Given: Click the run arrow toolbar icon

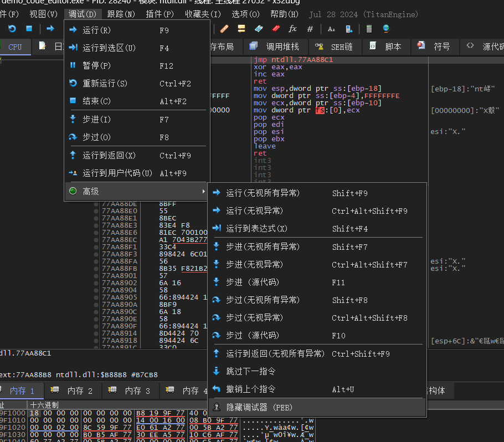Looking at the screenshot, I should click(50, 28).
